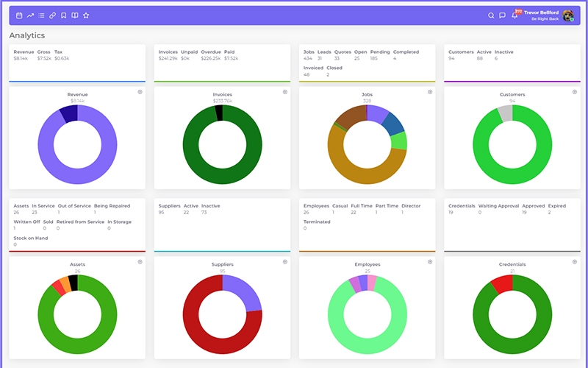The height and width of the screenshot is (368, 588).
Task: Remove the Employees chart card via its corner icon
Action: coord(430,262)
